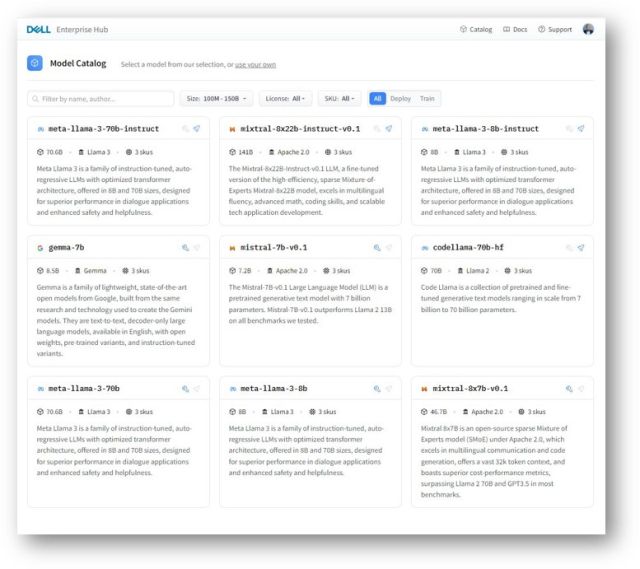The image size is (640, 569).
Task: Click the Filter by name search field
Action: 100,99
